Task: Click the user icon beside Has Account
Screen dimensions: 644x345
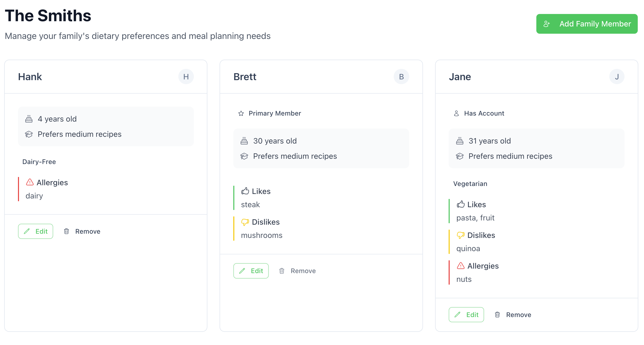Action: click(x=456, y=113)
